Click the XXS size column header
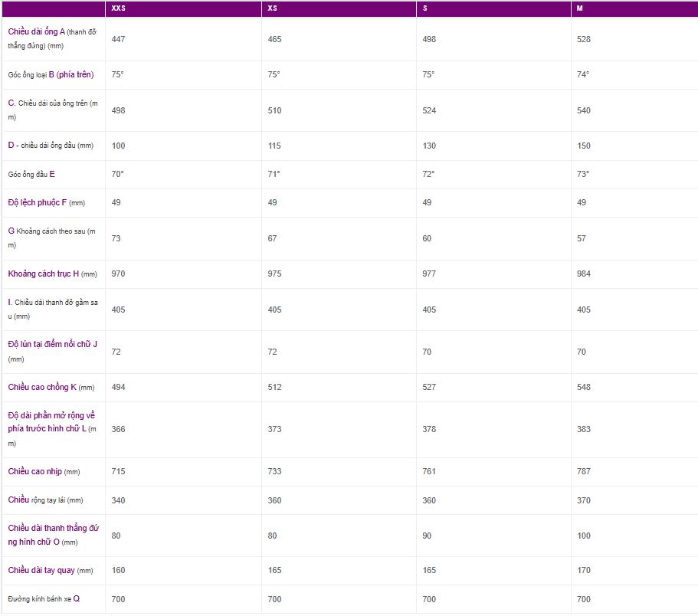This screenshot has width=698, height=616. click(x=119, y=9)
